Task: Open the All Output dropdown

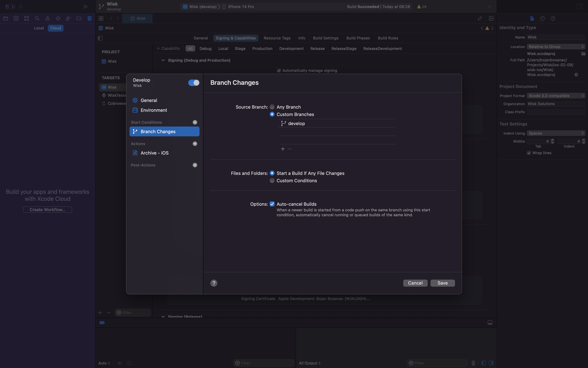Action: [310, 363]
